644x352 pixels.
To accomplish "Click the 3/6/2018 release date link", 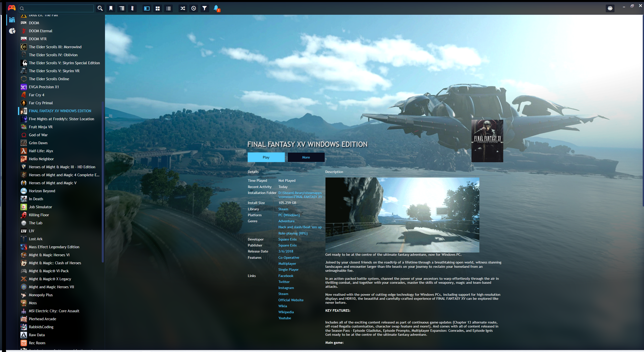I will tap(285, 251).
